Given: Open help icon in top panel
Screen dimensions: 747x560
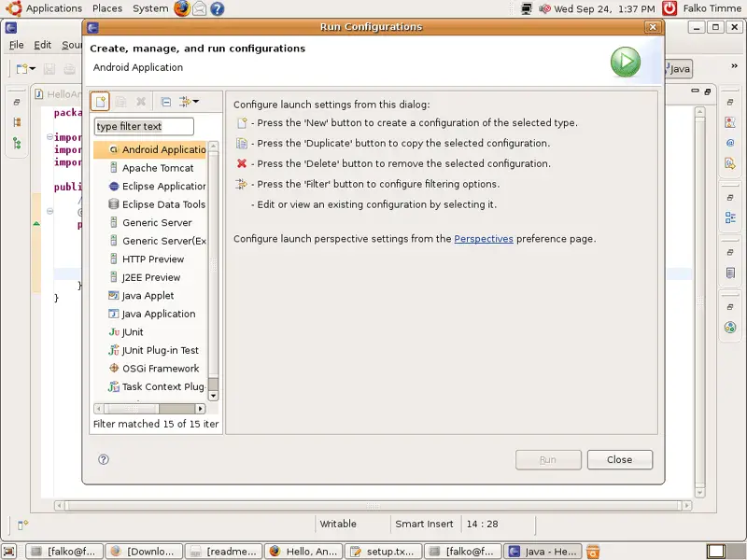Looking at the screenshot, I should (x=218, y=8).
